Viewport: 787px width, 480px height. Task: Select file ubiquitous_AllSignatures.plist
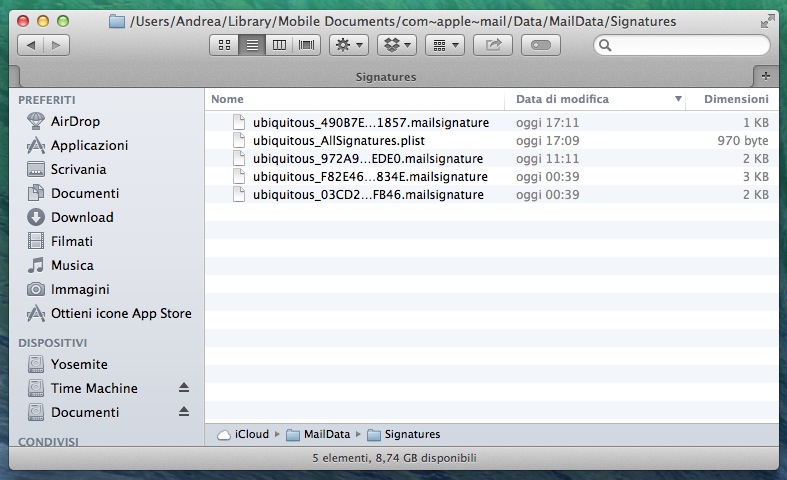(338, 141)
